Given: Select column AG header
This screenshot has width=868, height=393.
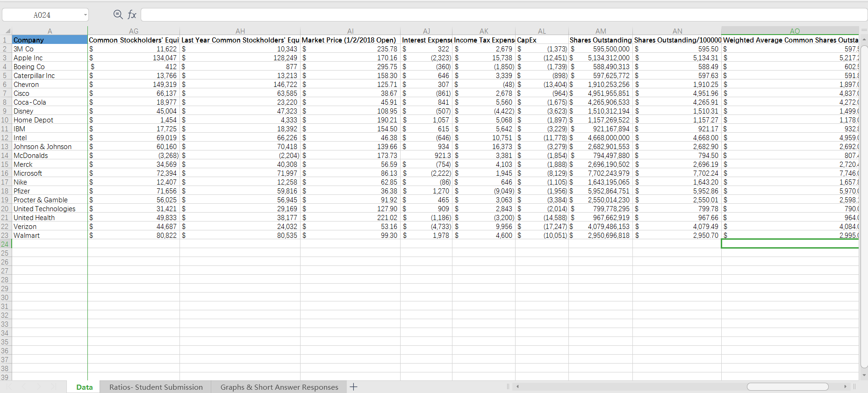Looking at the screenshot, I should click(134, 31).
